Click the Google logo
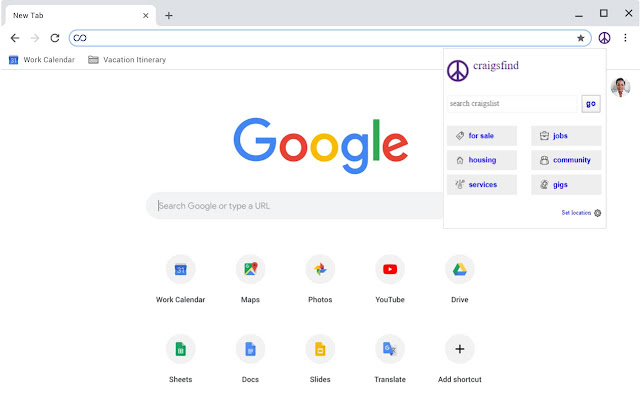The width and height of the screenshot is (640, 400). tap(320, 145)
